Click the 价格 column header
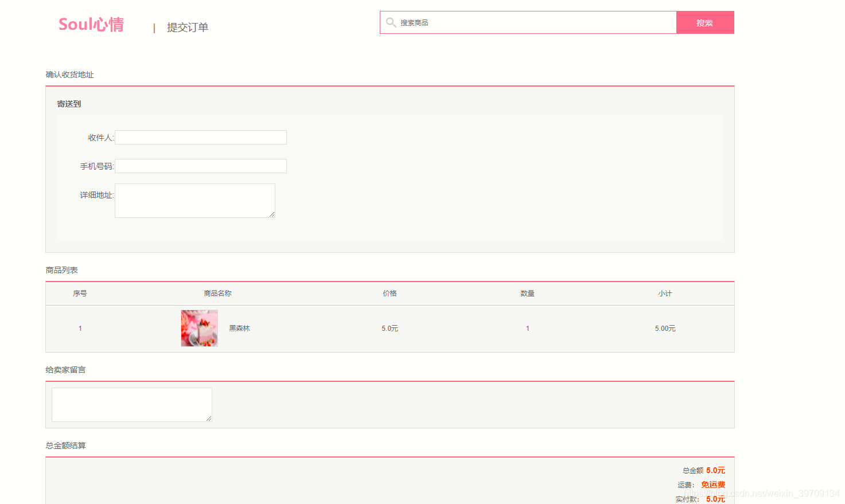The width and height of the screenshot is (845, 504). coord(390,294)
